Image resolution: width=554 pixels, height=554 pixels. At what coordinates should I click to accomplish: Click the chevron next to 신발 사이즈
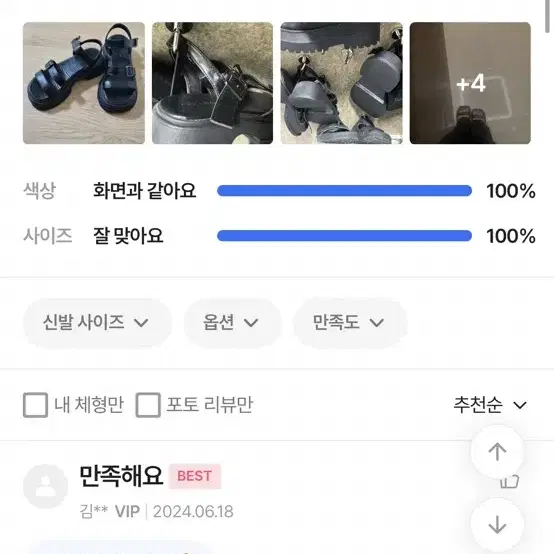(141, 323)
